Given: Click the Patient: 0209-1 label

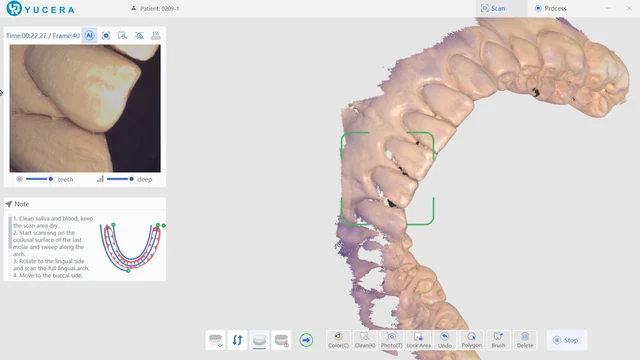Looking at the screenshot, I should tap(155, 8).
